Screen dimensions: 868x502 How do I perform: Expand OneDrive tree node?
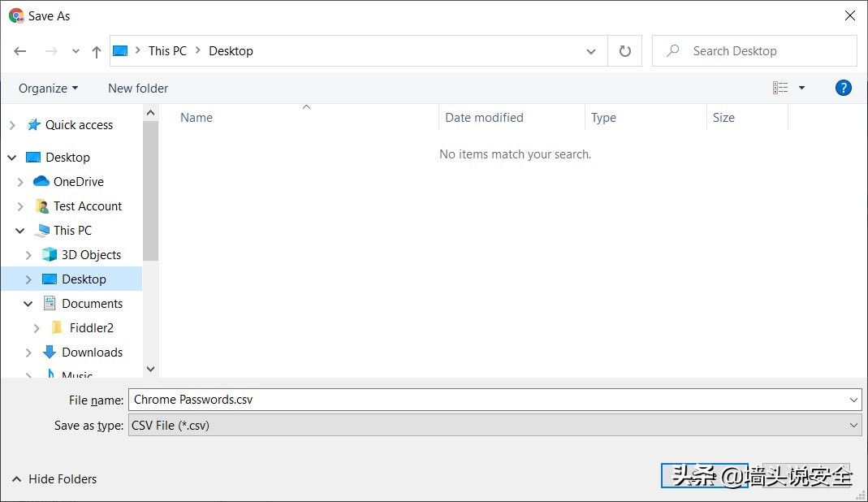20,182
